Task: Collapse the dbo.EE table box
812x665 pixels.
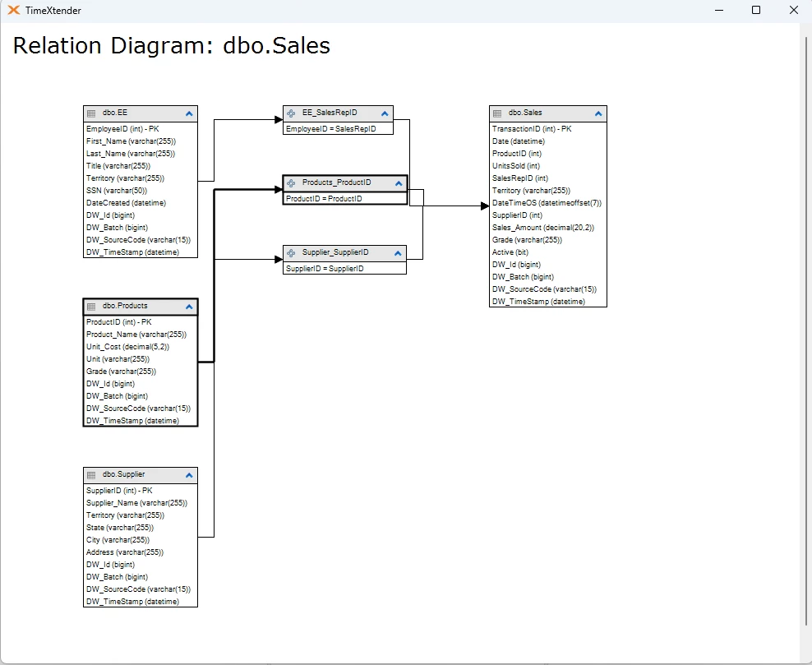Action: [x=189, y=113]
